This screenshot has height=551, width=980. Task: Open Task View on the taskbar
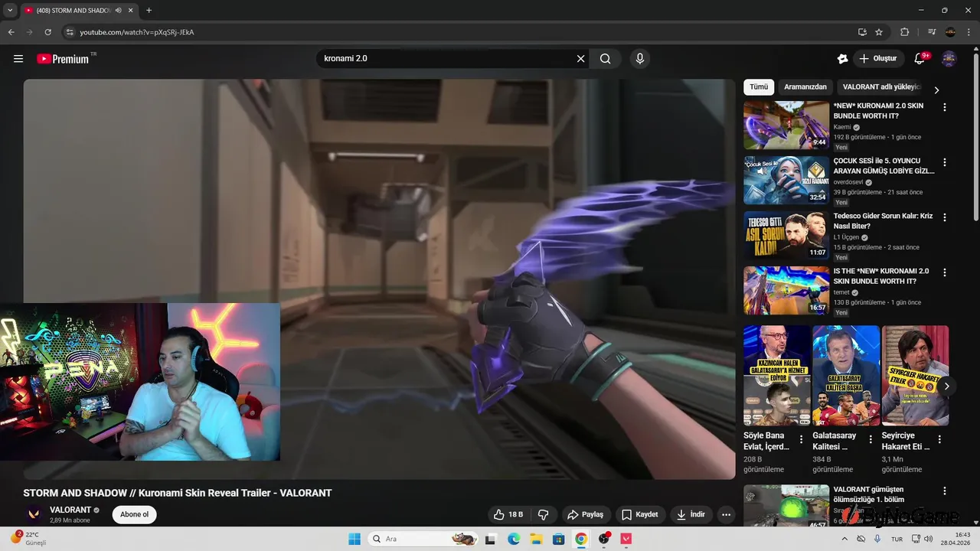[x=491, y=539]
